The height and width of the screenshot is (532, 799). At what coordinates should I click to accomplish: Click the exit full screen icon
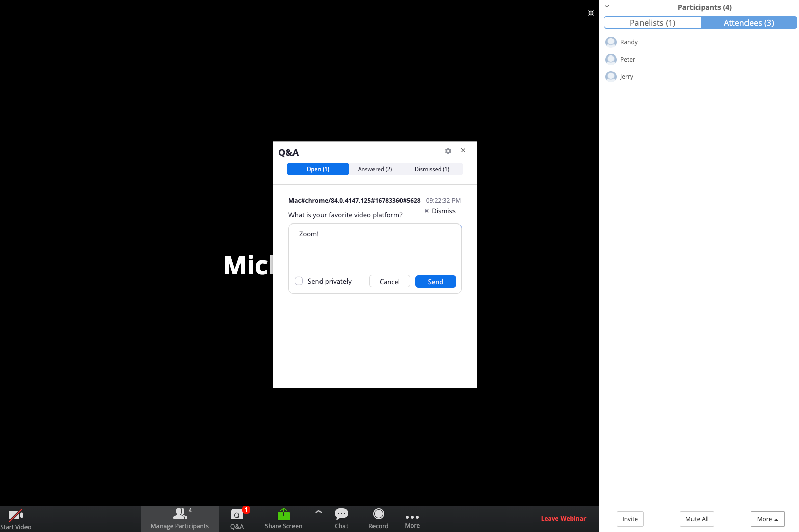coord(591,13)
